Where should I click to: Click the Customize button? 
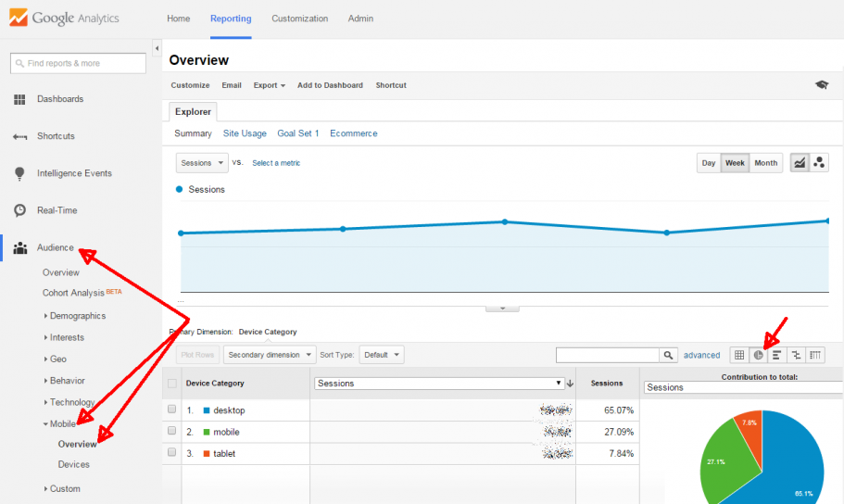[x=190, y=85]
